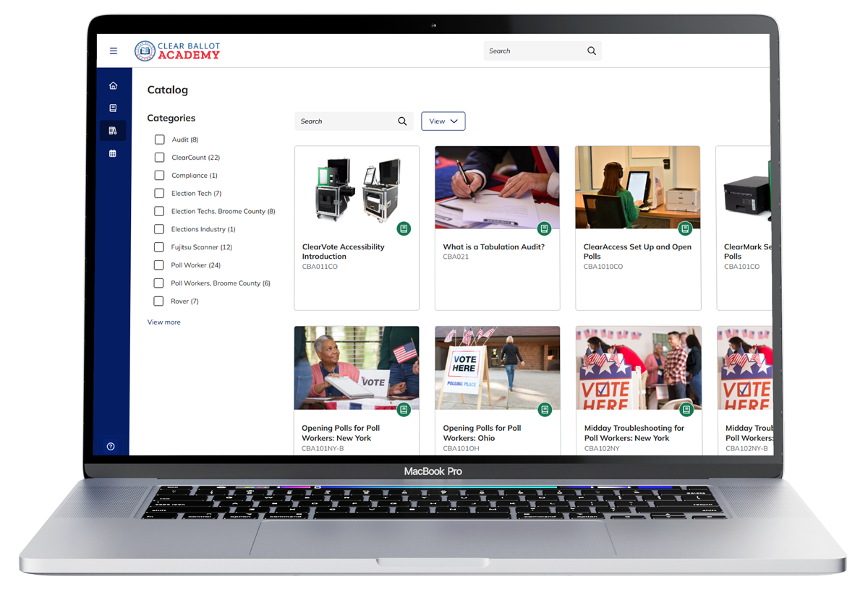Viewport: 868px width, 592px height.
Task: Check the Compliance (1) category
Action: click(160, 176)
